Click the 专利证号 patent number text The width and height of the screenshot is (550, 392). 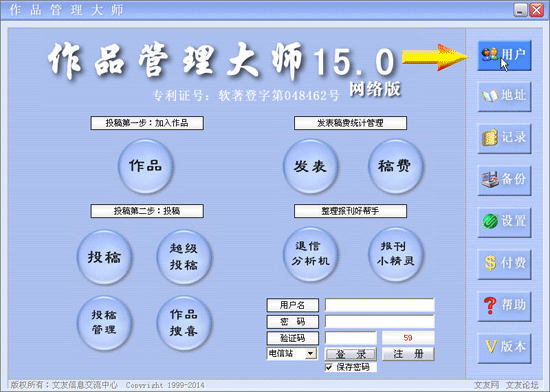[x=246, y=95]
